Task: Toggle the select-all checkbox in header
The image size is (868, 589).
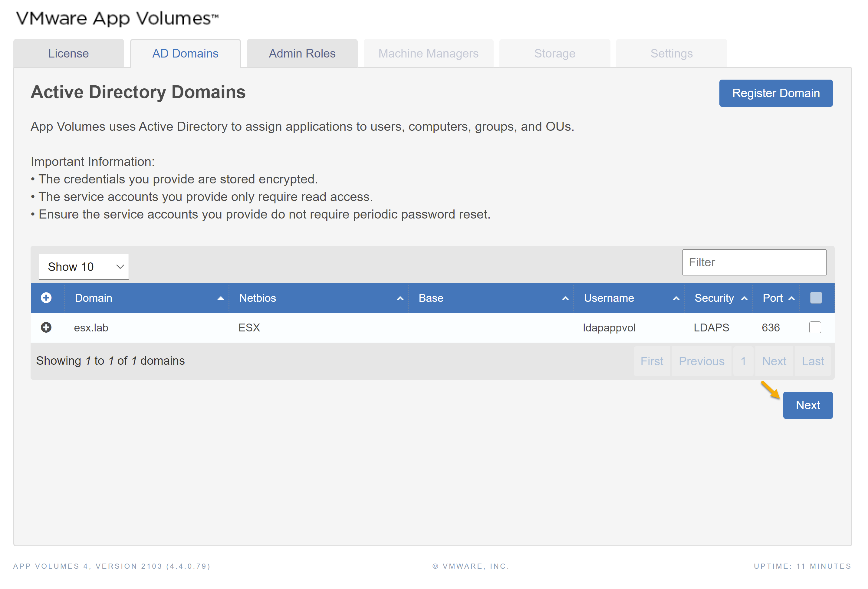Action: coord(816,298)
